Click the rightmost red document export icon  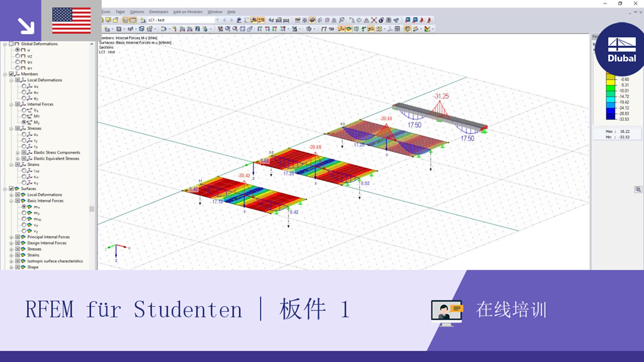click(x=430, y=19)
